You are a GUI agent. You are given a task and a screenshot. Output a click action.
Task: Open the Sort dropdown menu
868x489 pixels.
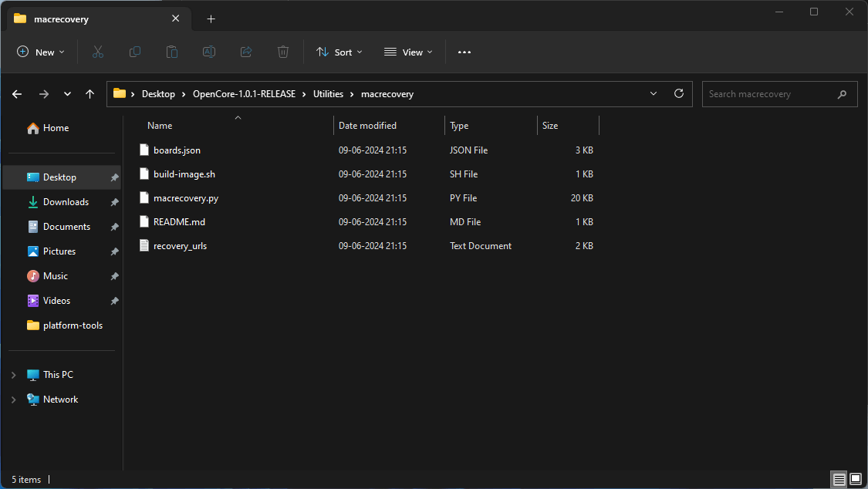click(x=339, y=52)
